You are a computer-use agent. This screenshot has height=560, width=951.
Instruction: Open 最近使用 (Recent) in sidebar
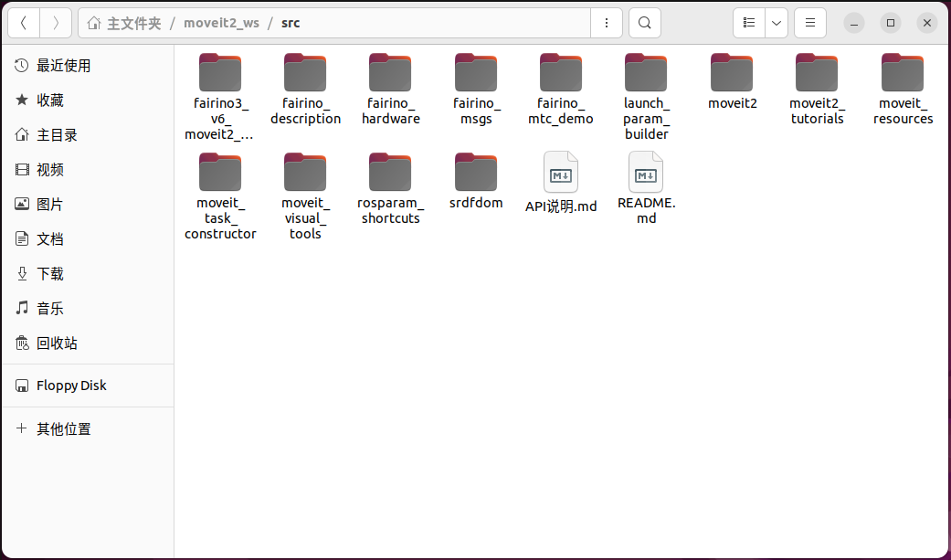pos(88,66)
